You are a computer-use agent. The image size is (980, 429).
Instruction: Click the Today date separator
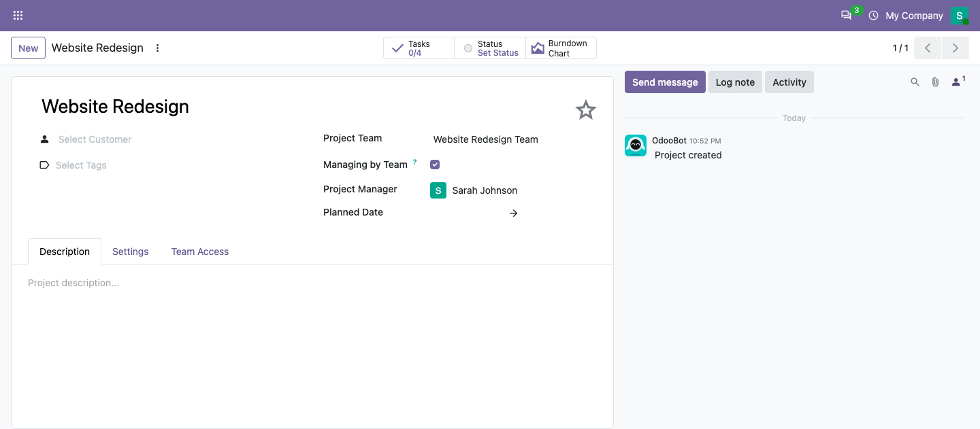tap(794, 118)
